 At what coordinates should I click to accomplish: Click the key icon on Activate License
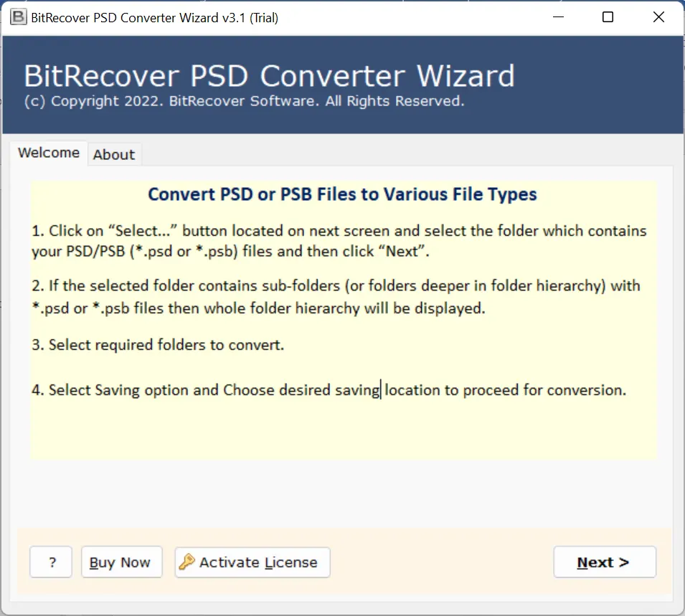187,561
